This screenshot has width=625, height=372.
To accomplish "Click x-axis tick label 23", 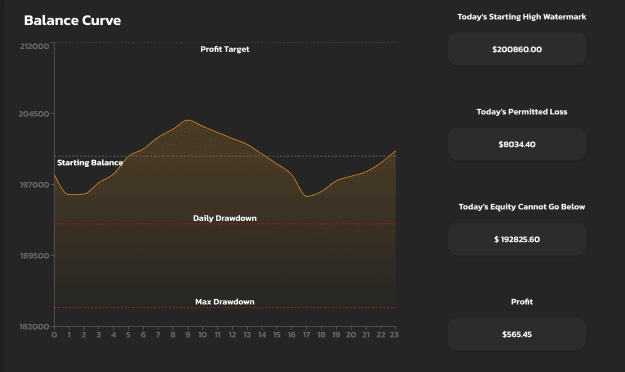I will click(394, 335).
